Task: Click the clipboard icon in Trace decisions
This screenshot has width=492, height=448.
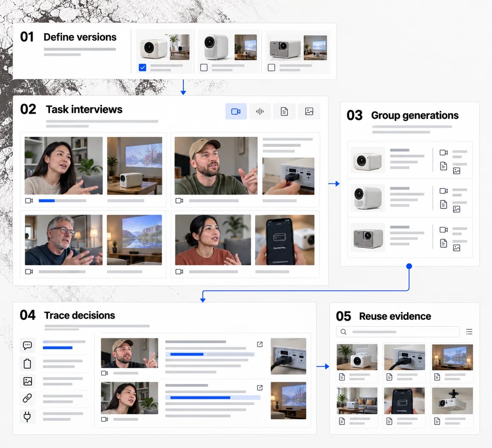Action: [x=27, y=363]
